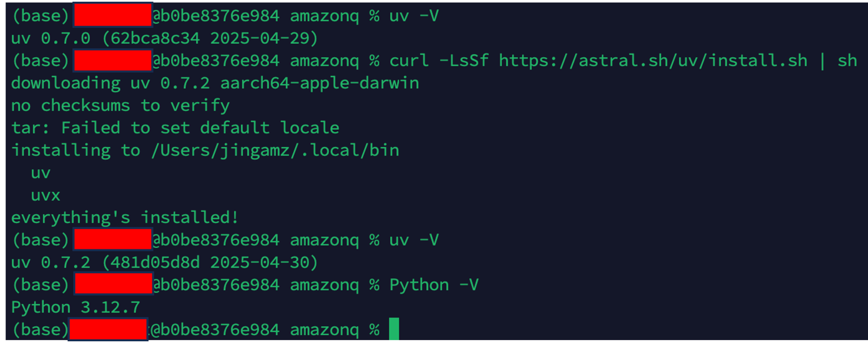Click the 'uv 0.7.0' version output

tap(50, 38)
